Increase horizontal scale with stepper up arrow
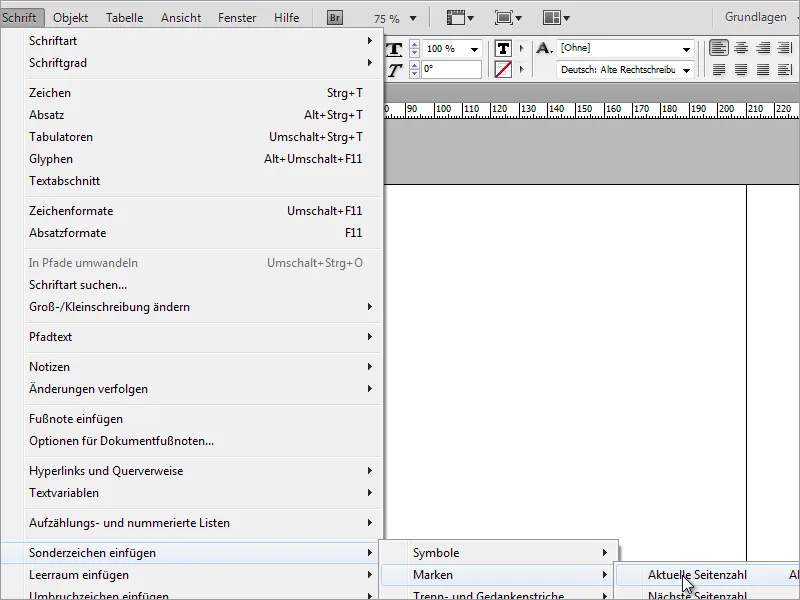Viewport: 800px width, 600px height. 414,45
